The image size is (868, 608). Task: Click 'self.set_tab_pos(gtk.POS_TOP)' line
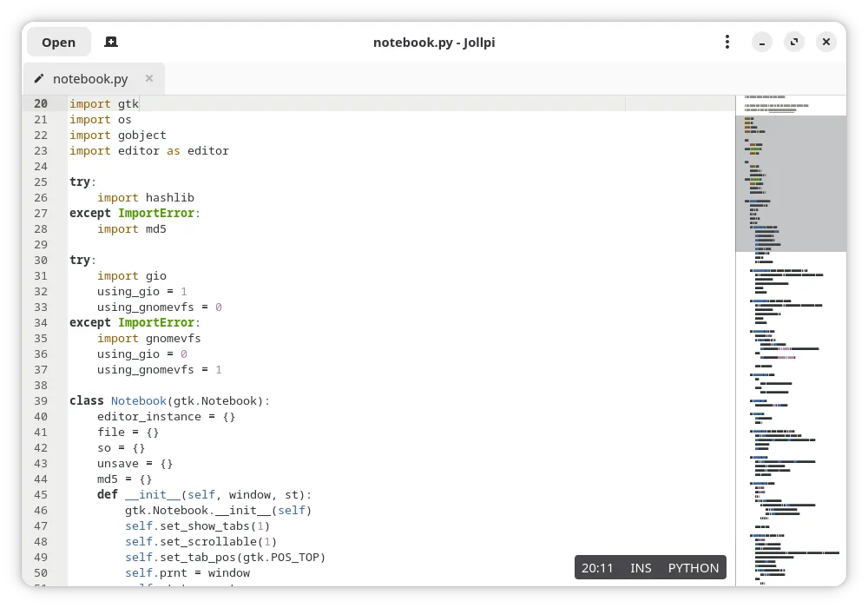tap(225, 557)
